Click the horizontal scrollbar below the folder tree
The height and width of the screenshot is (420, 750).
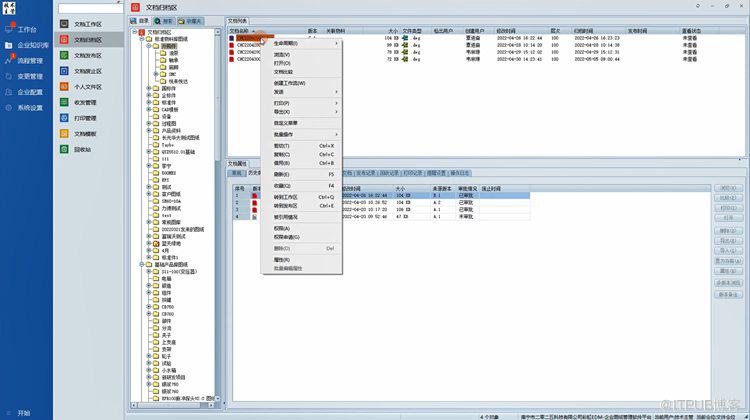173,405
